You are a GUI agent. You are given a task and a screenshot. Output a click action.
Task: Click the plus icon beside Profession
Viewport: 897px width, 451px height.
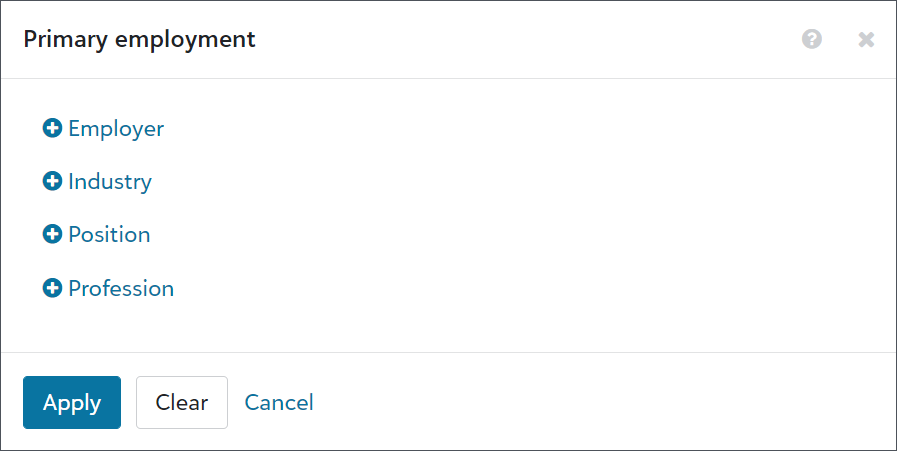point(52,288)
